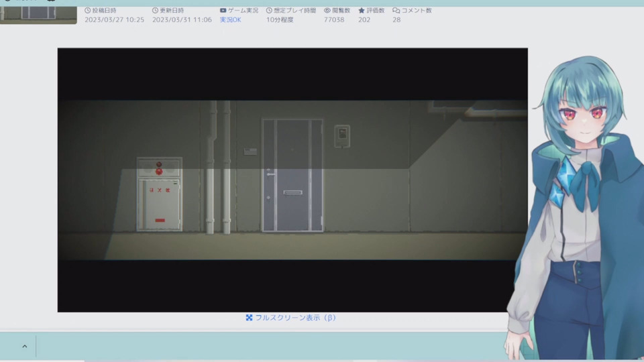Click the small nameplate left of the door
The image size is (644, 362).
pyautogui.click(x=250, y=152)
